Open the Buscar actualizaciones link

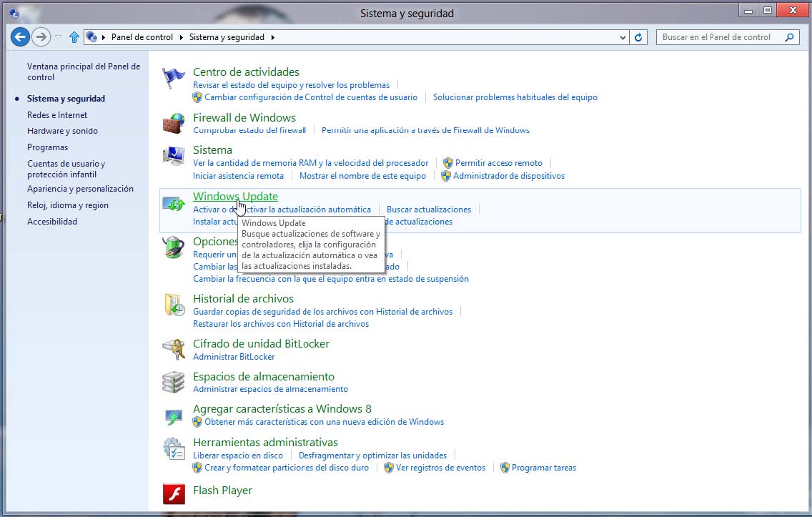tap(429, 210)
